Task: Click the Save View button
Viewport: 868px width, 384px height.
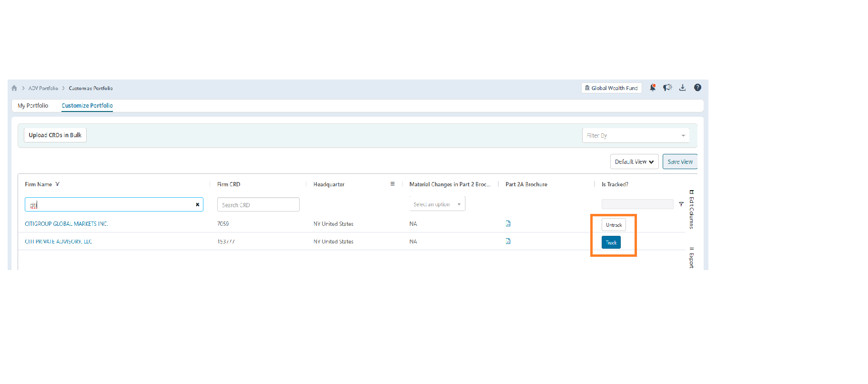Action: [680, 162]
